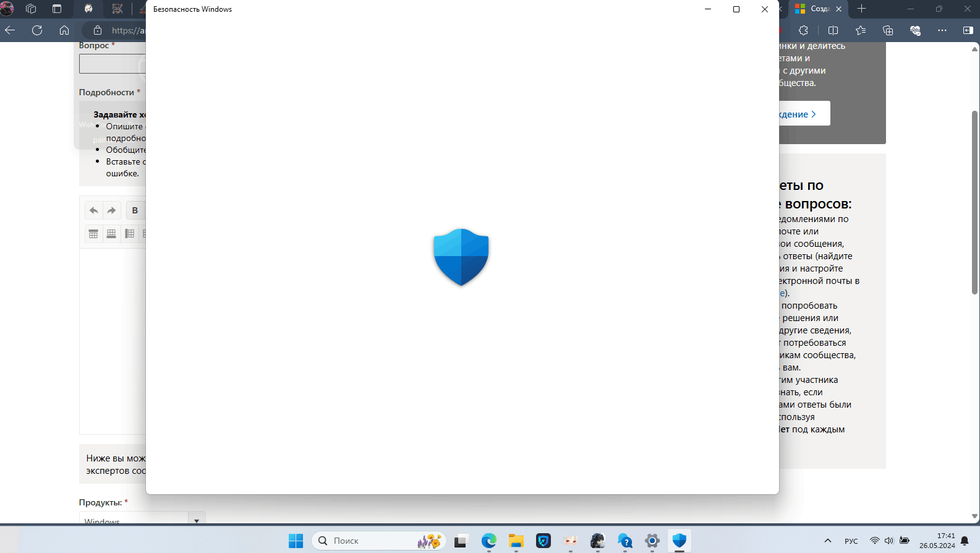Image resolution: width=980 pixels, height=553 pixels.
Task: Click taskbar search box Поиск
Action: [x=379, y=541]
